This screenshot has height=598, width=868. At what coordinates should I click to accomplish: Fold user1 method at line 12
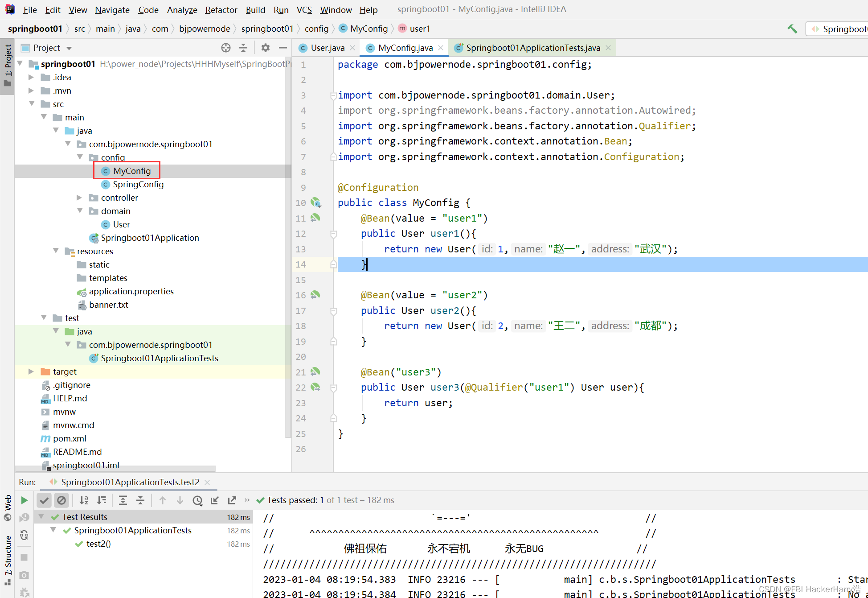(x=333, y=234)
